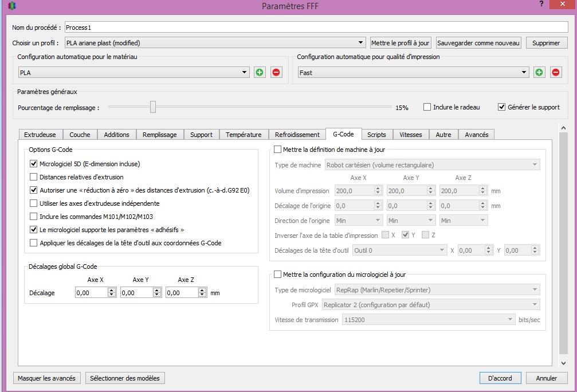Add a new material auto-configuration (green plus)
577x392 pixels.
pyautogui.click(x=260, y=72)
